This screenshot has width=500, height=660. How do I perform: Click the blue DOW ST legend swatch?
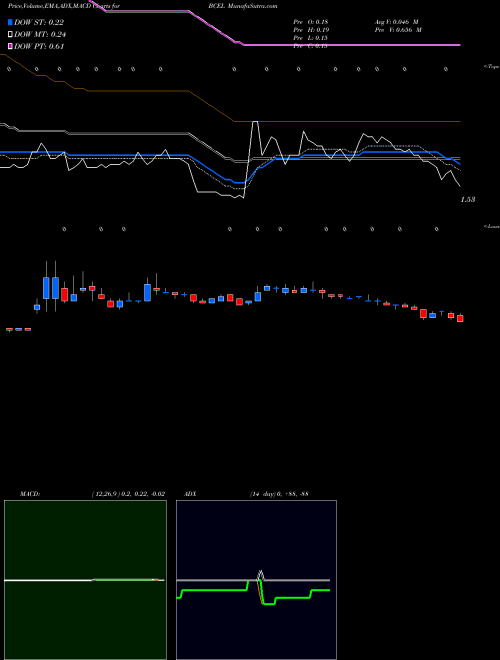(10, 22)
